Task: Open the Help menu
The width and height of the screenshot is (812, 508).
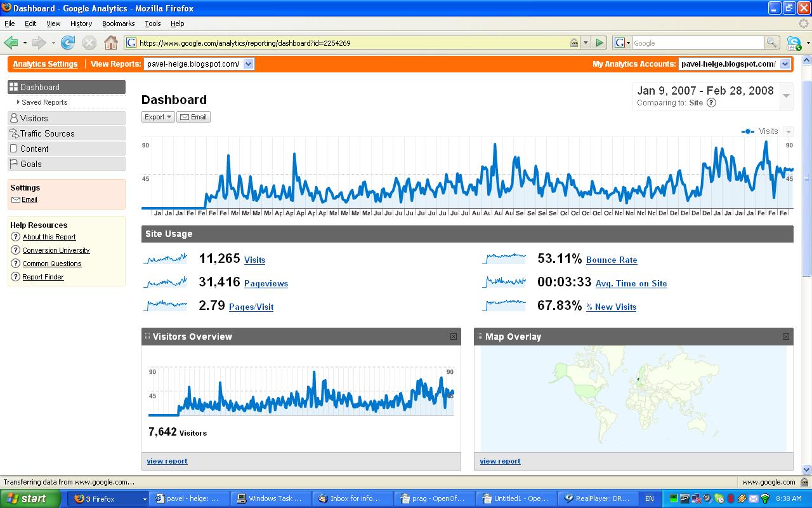Action: point(178,23)
